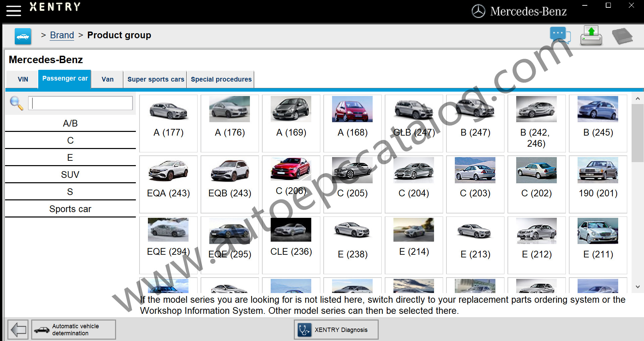Select model A (168)
Viewport: 644px width, 341px height.
point(353,124)
